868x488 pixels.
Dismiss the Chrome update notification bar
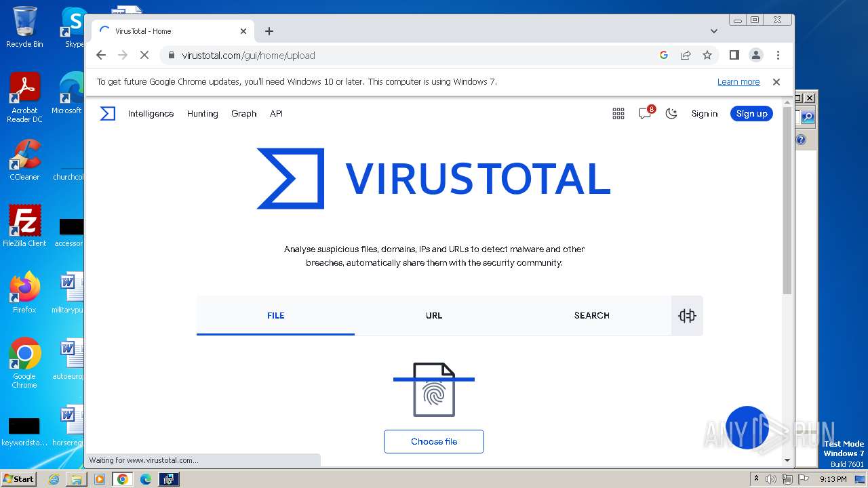(776, 82)
